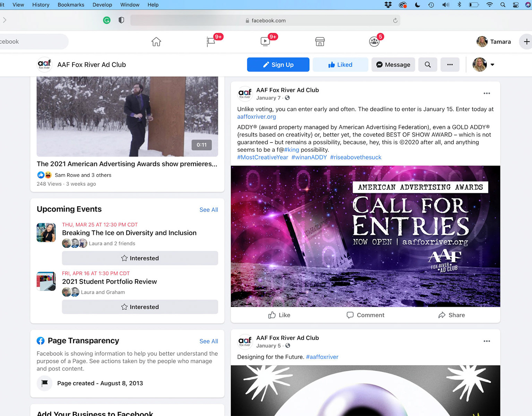This screenshot has height=416, width=532.
Task: Open options menu for January 5 post
Action: coord(487,341)
